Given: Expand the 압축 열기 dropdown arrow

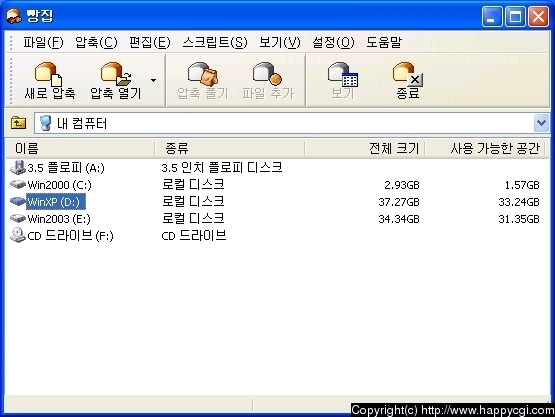Looking at the screenshot, I should point(153,80).
